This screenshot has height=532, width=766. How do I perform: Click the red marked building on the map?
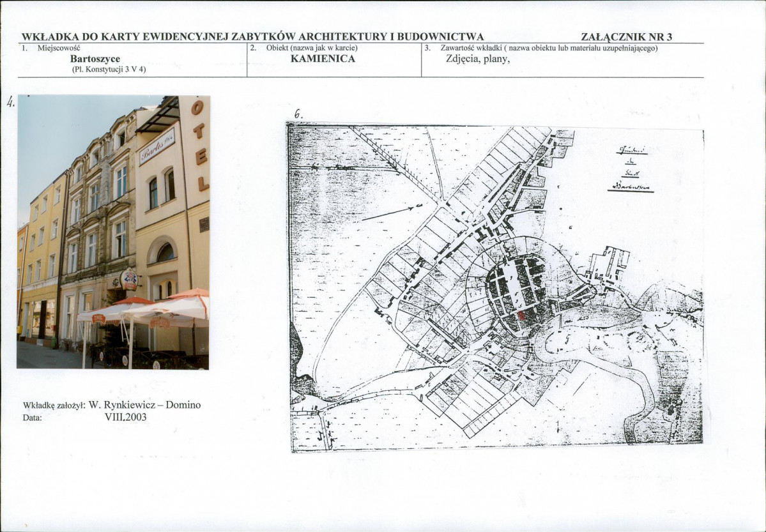(x=521, y=315)
